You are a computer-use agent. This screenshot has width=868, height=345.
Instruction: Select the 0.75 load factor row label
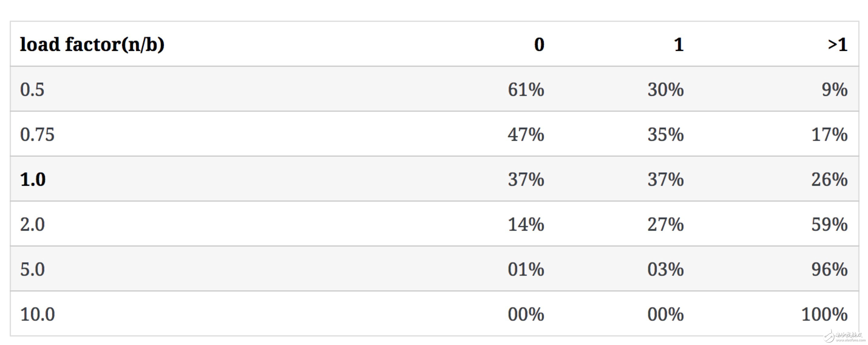coord(37,135)
